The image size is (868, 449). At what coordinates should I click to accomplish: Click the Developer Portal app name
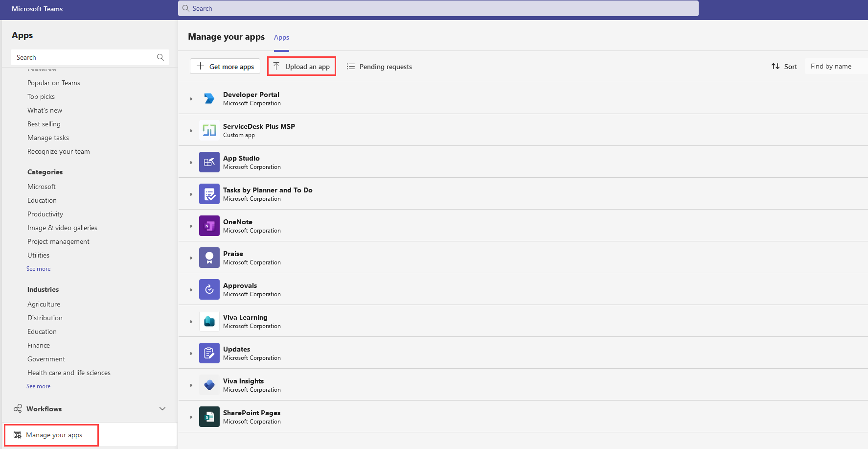pyautogui.click(x=251, y=95)
